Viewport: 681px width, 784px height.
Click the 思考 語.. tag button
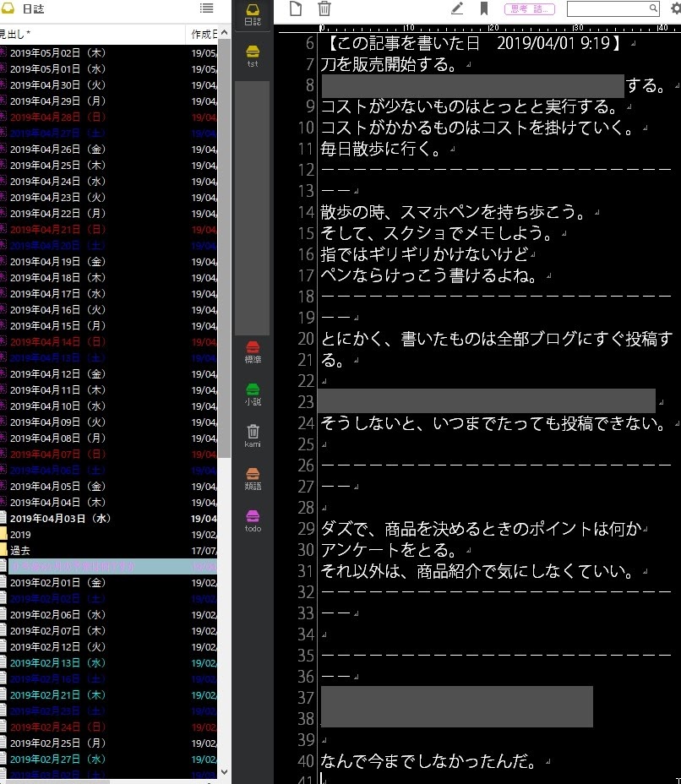[x=530, y=9]
